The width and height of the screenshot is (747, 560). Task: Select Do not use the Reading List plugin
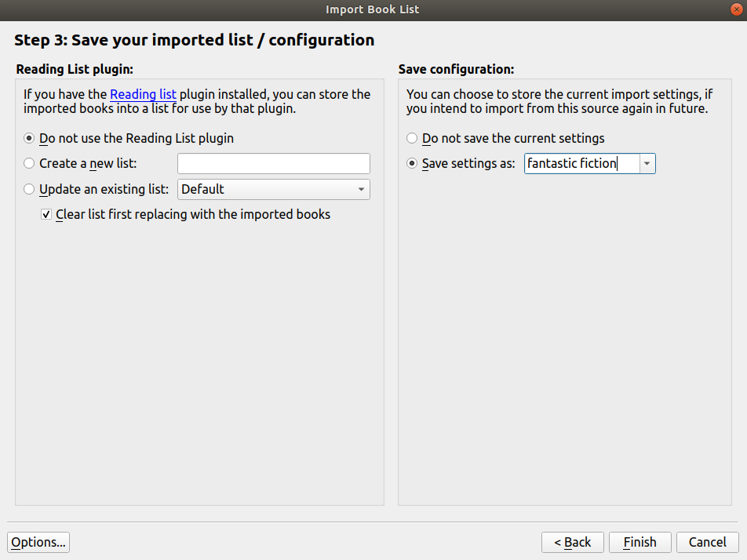click(x=30, y=138)
